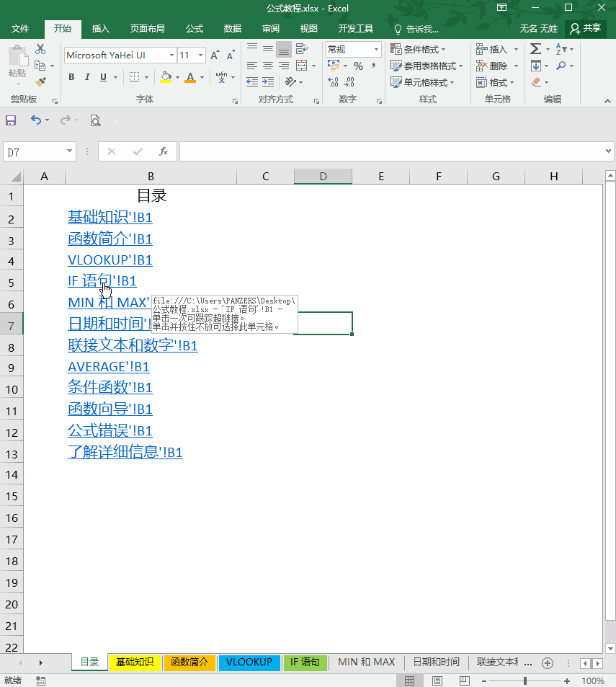Apply percent style format

tap(359, 66)
